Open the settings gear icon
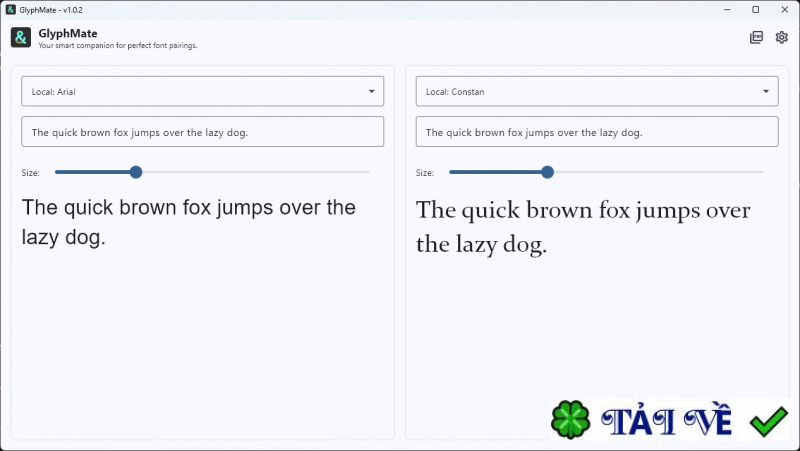The image size is (800, 451). (x=781, y=37)
